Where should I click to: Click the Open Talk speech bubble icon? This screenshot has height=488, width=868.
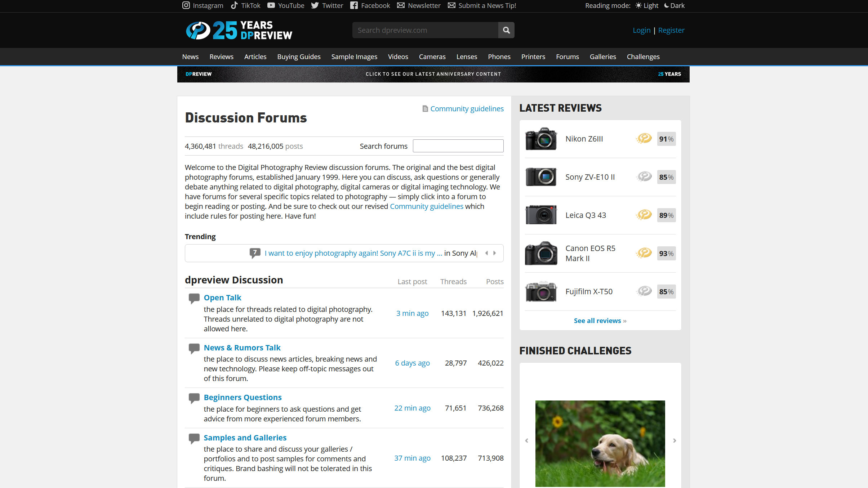[x=194, y=298]
